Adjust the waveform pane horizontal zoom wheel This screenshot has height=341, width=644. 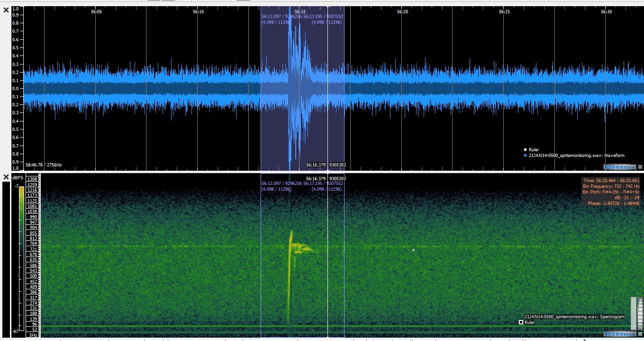click(619, 167)
